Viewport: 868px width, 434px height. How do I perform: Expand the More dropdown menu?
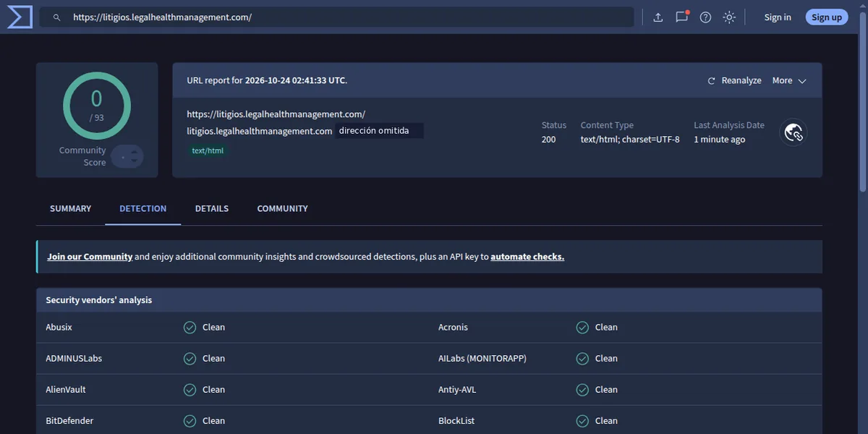(x=789, y=81)
